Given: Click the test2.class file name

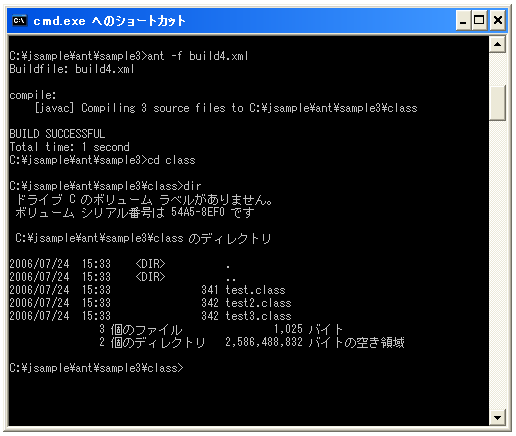Looking at the screenshot, I should (258, 303).
